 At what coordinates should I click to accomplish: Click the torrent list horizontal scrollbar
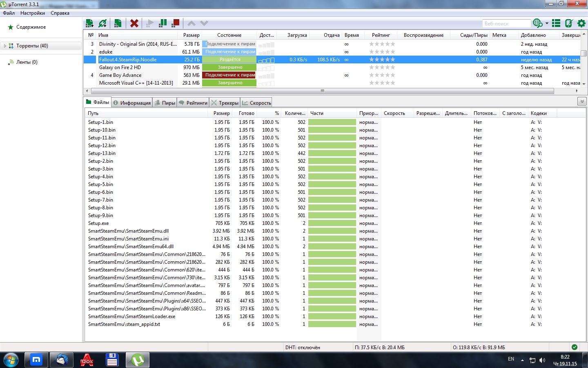point(322,91)
